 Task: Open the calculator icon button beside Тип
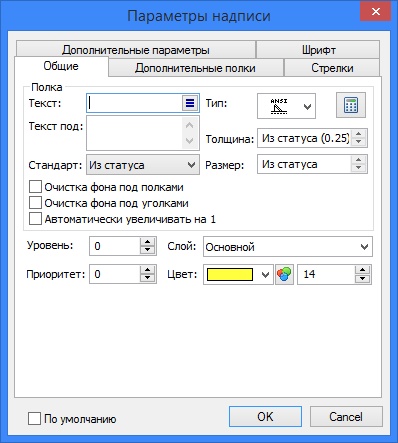(x=351, y=105)
